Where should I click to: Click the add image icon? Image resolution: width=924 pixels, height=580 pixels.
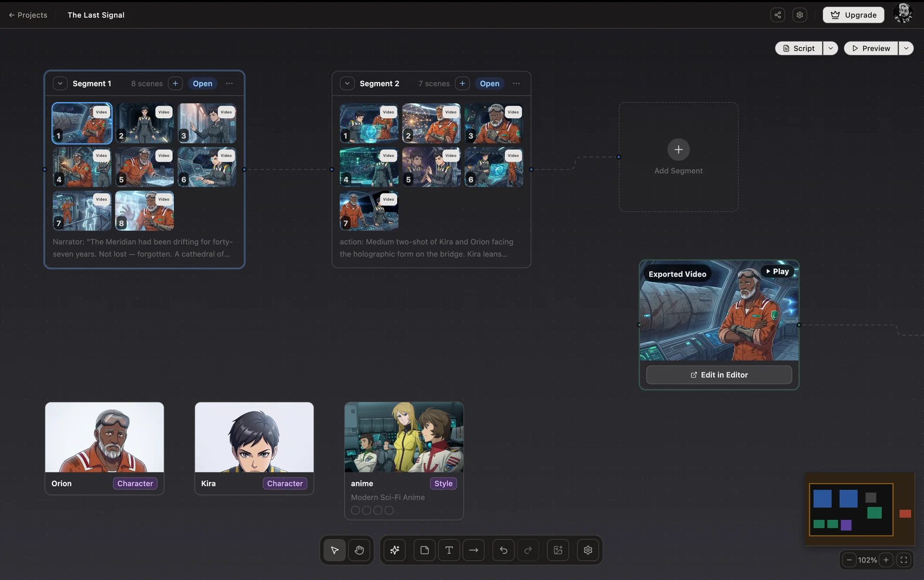(558, 550)
